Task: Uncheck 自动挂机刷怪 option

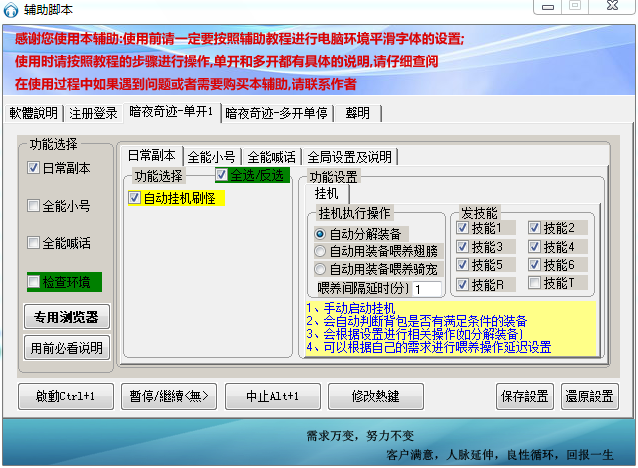Action: tap(135, 198)
